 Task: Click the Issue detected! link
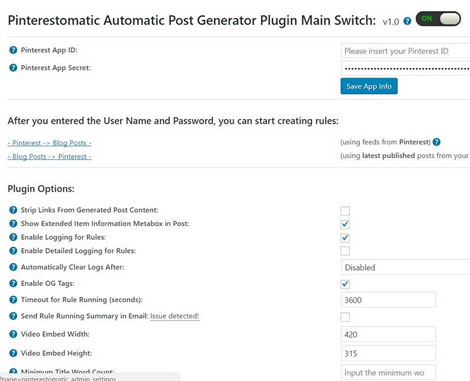pyautogui.click(x=174, y=316)
